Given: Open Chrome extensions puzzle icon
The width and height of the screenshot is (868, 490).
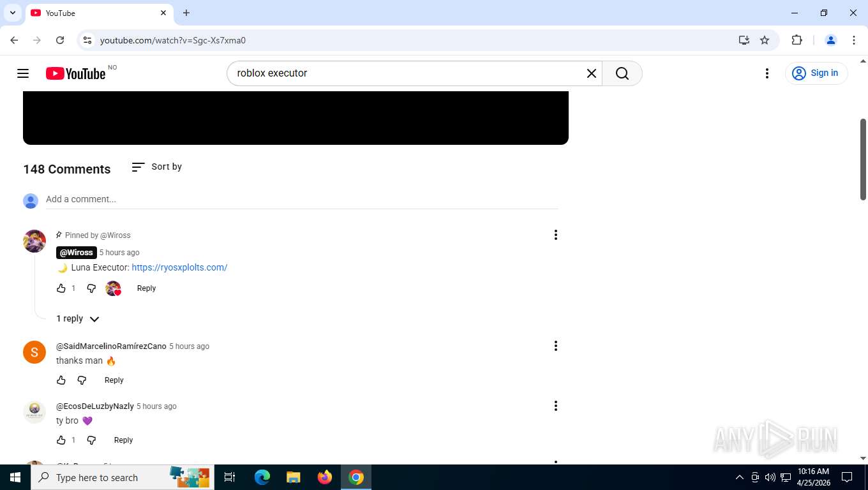Looking at the screenshot, I should (797, 40).
